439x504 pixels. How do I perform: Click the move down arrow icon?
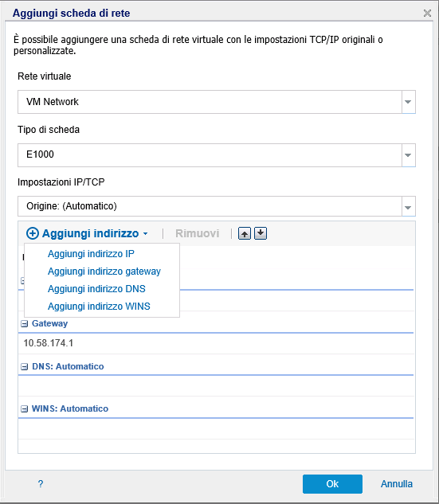[x=261, y=233]
